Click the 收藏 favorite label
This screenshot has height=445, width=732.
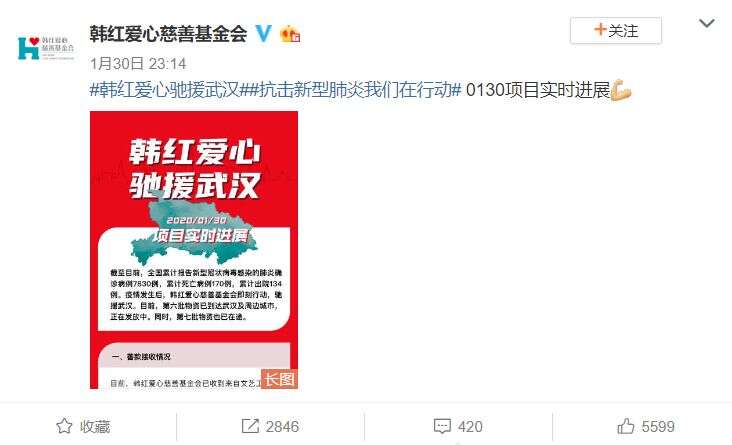tap(95, 426)
